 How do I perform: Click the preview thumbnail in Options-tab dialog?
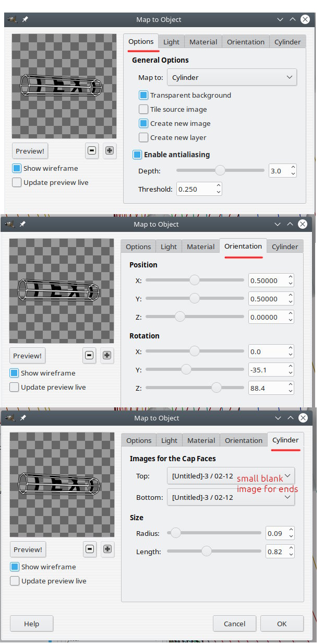coord(64,86)
